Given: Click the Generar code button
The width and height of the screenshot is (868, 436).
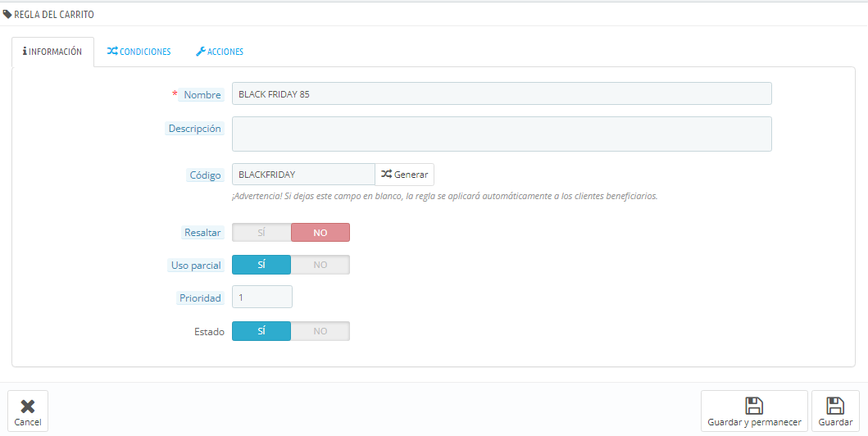Looking at the screenshot, I should coord(405,175).
